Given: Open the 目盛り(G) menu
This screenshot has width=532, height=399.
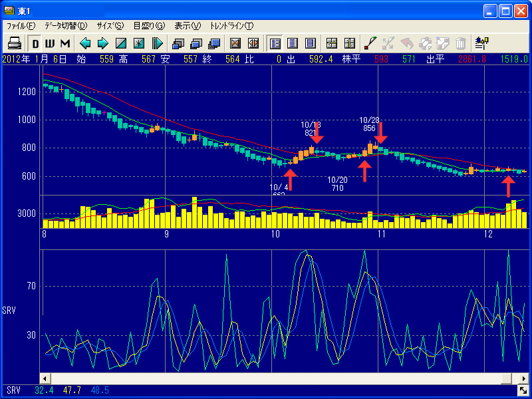Looking at the screenshot, I should pos(149,26).
